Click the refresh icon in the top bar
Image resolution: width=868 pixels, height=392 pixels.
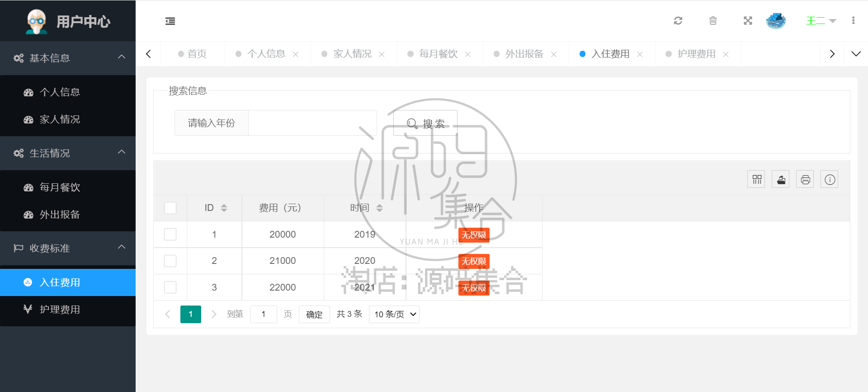[x=678, y=21]
